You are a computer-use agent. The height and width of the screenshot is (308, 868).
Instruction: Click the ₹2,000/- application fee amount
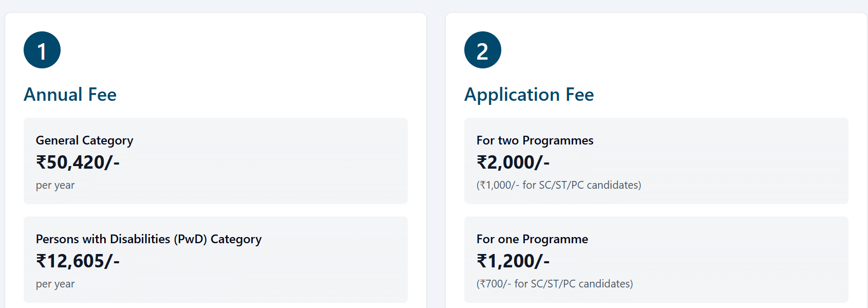click(513, 162)
